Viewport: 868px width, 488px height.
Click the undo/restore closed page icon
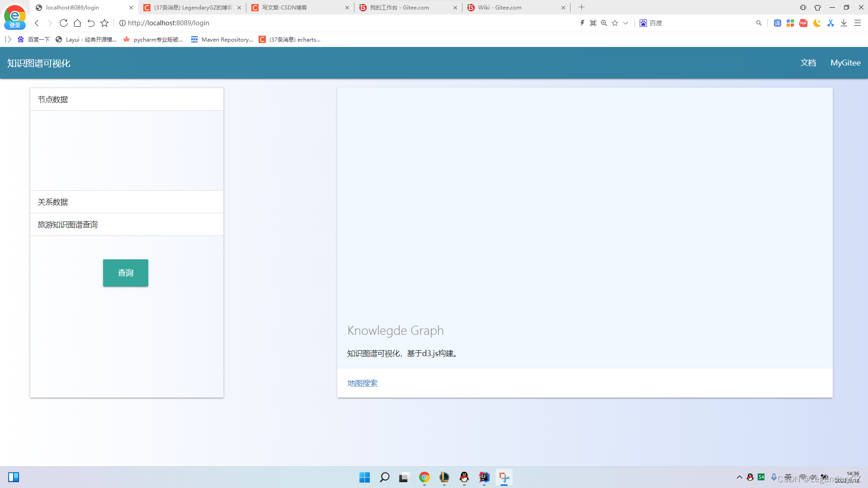click(x=91, y=23)
